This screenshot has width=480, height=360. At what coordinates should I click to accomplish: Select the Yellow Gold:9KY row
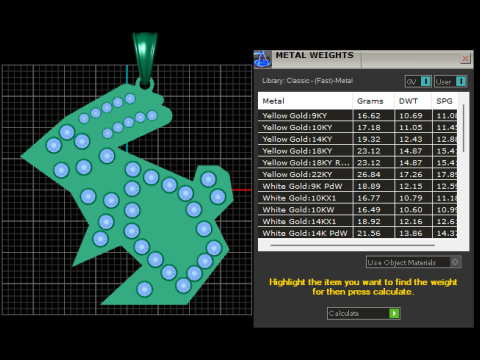tap(357, 116)
